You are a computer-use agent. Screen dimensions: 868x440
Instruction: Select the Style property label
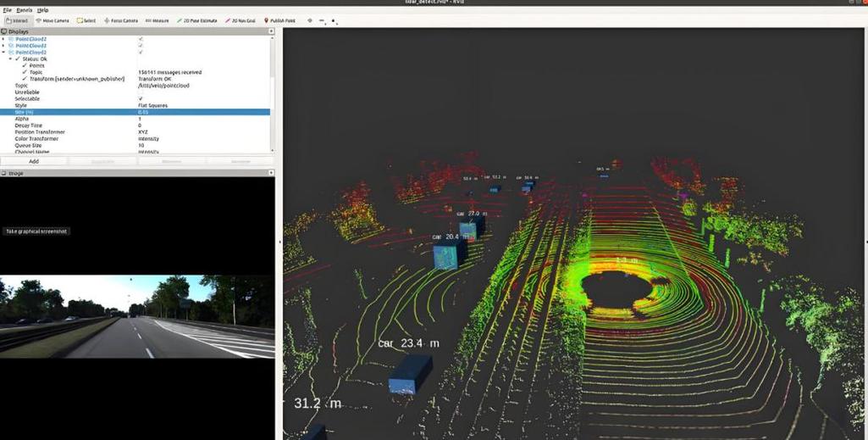(20, 105)
